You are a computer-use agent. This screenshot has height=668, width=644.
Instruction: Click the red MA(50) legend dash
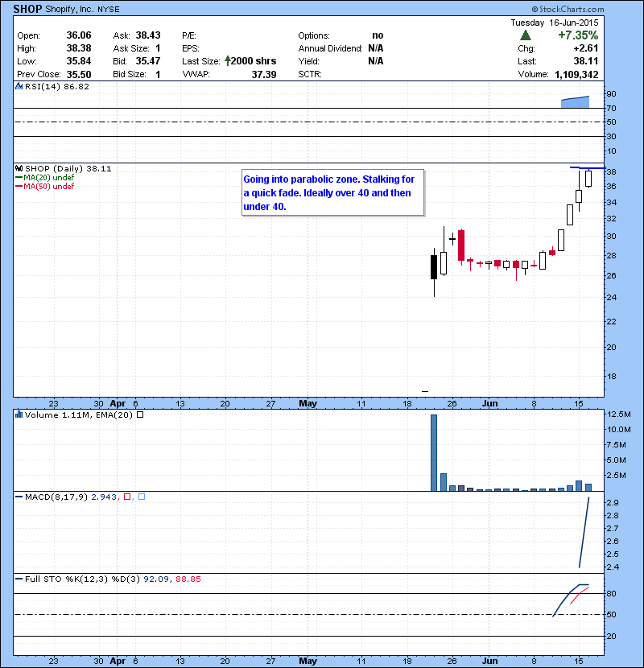(x=19, y=186)
